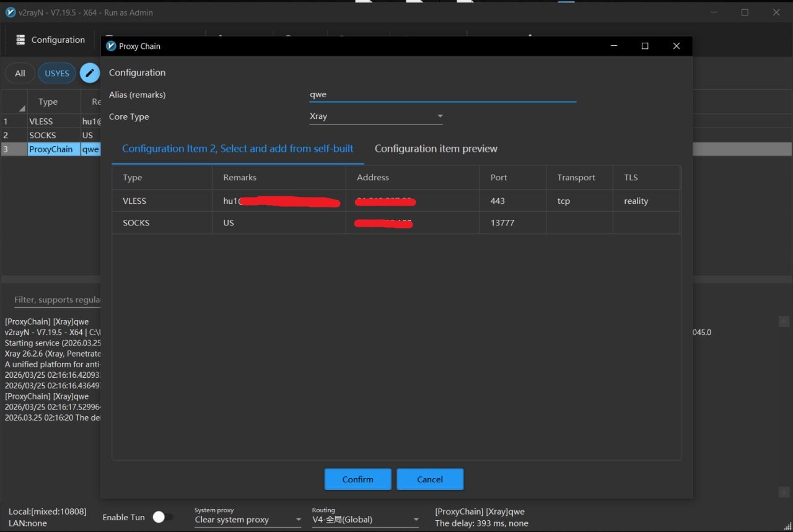Screen dimensions: 793x532
Task: Click the blue pencil edit subscription icon
Action: tap(90, 73)
